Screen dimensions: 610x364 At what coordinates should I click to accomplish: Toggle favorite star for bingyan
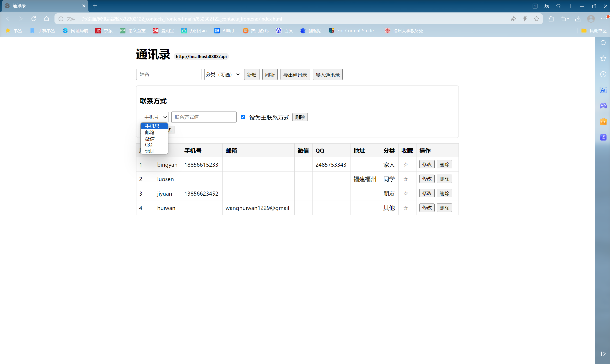406,165
